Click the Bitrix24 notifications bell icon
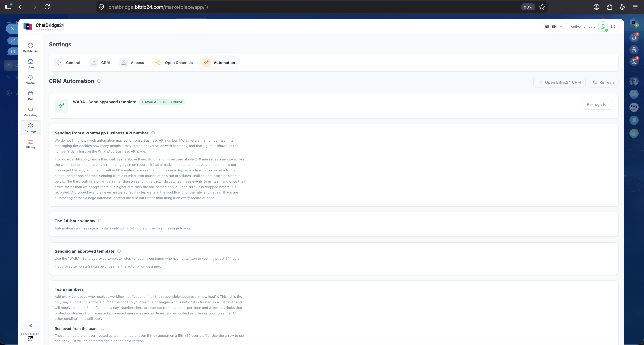 click(x=634, y=38)
